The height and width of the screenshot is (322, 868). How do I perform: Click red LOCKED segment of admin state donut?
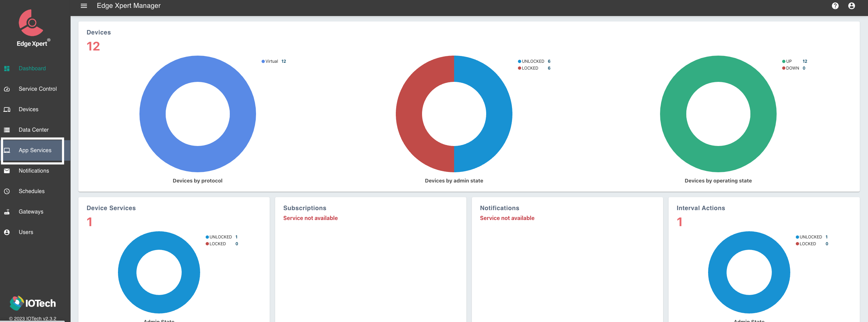[409, 114]
